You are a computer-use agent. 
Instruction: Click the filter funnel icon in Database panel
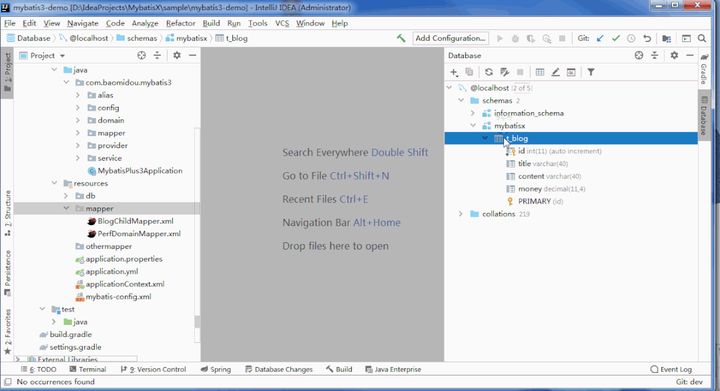pyautogui.click(x=591, y=72)
